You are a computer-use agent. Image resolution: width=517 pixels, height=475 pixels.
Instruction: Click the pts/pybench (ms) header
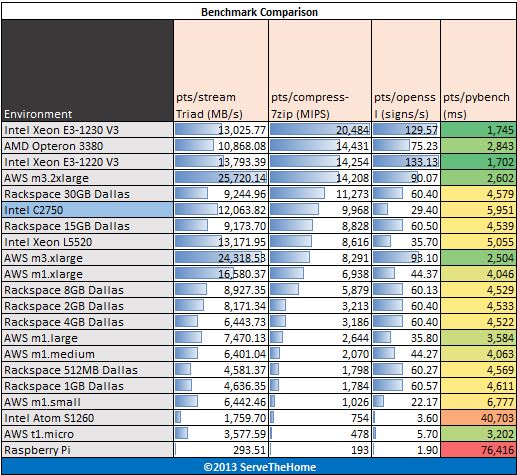coord(478,71)
